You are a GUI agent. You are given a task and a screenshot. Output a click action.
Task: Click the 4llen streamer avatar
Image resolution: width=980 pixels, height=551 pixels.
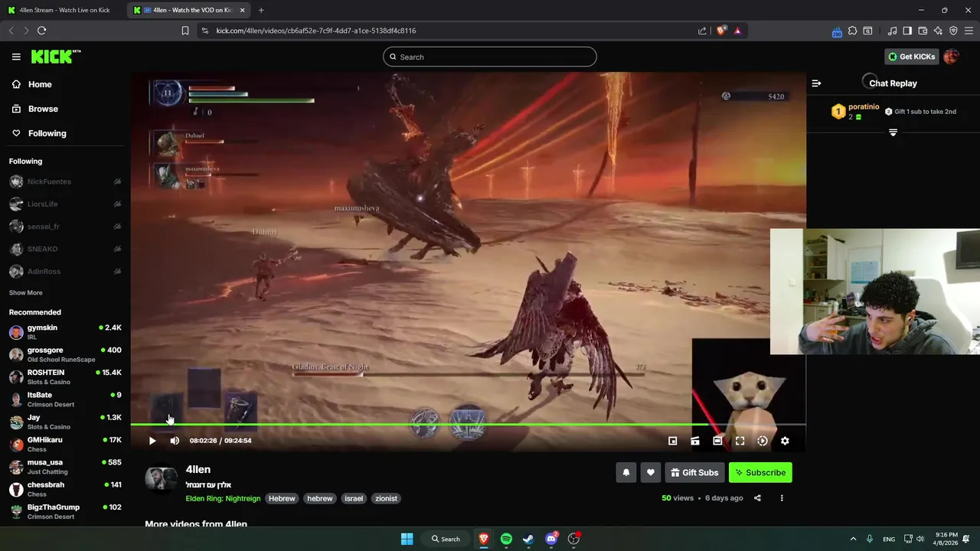point(161,479)
